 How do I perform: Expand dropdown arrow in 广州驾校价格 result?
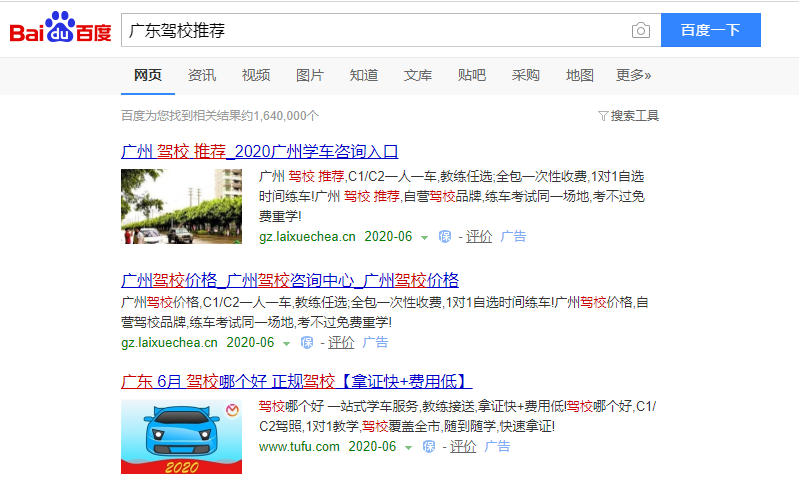286,344
